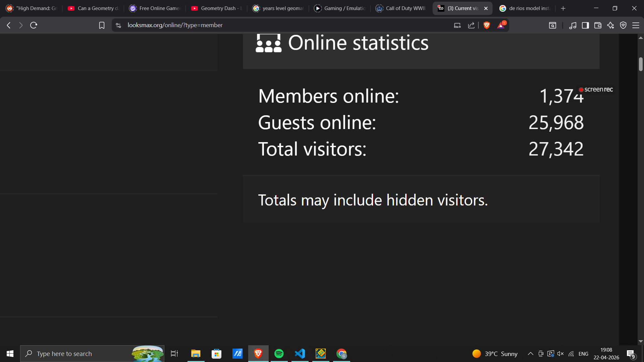Screen dimensions: 644x362
Task: Bookmark the current page
Action: 102,25
